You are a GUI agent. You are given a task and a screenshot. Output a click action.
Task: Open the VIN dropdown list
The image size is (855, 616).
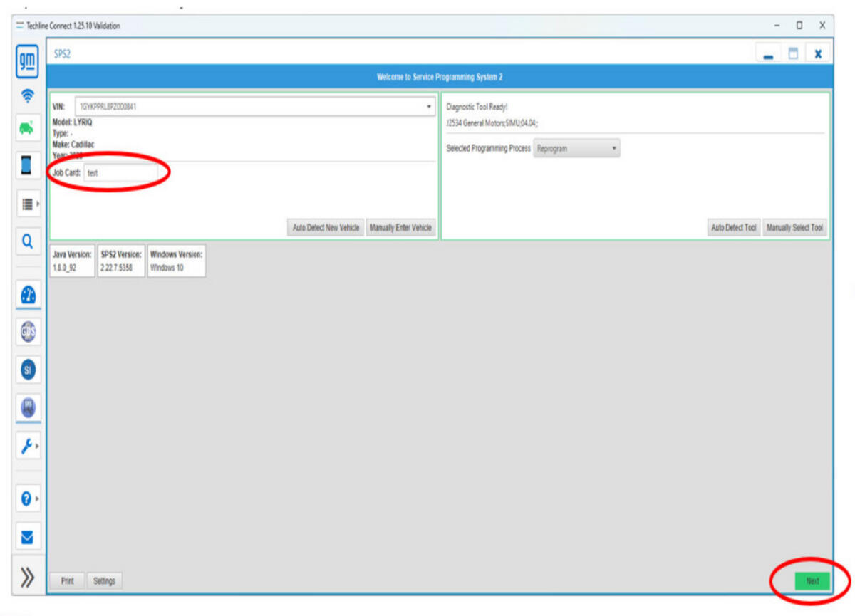pyautogui.click(x=429, y=107)
